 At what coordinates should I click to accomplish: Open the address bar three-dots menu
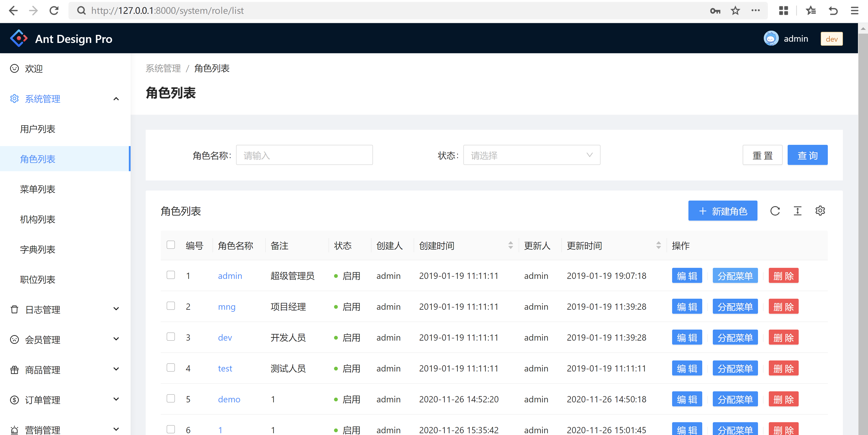pos(755,11)
